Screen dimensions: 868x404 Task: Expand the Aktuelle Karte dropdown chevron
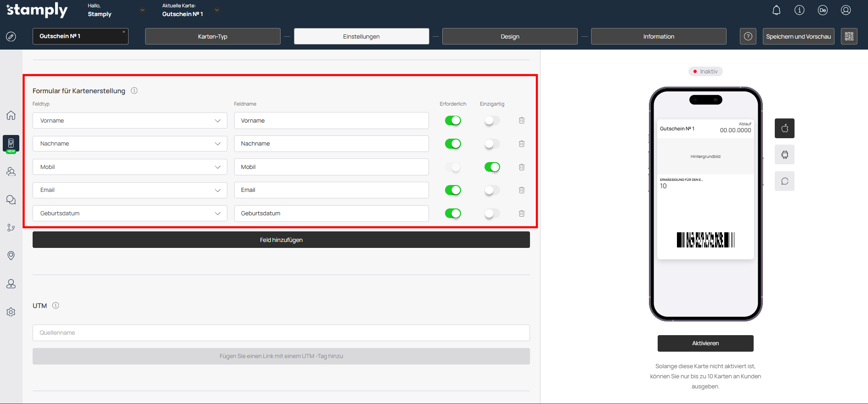(217, 10)
